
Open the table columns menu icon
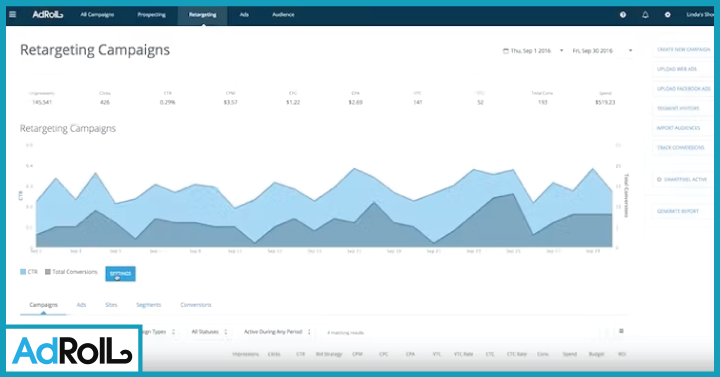point(621,331)
